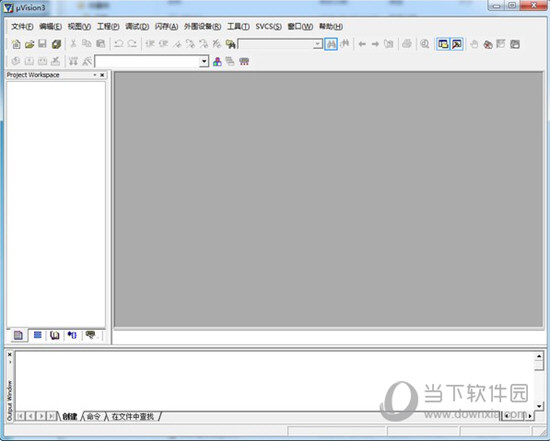The width and height of the screenshot is (550, 441).
Task: Click the Rebuild all target files icon
Action: 42,61
